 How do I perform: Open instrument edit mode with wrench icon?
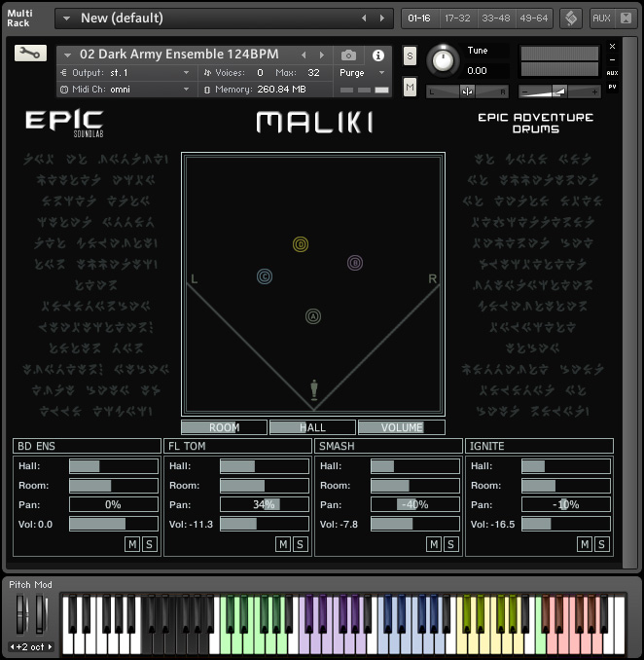[x=30, y=53]
